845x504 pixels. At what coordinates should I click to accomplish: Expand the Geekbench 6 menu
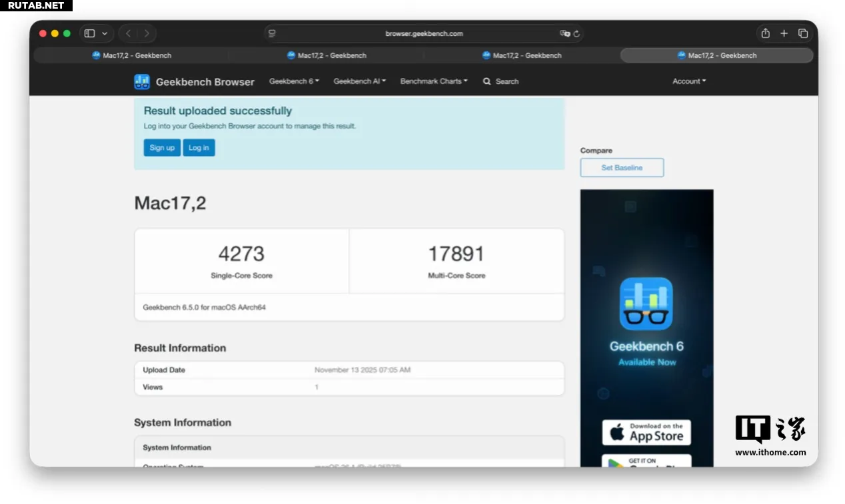pos(294,81)
